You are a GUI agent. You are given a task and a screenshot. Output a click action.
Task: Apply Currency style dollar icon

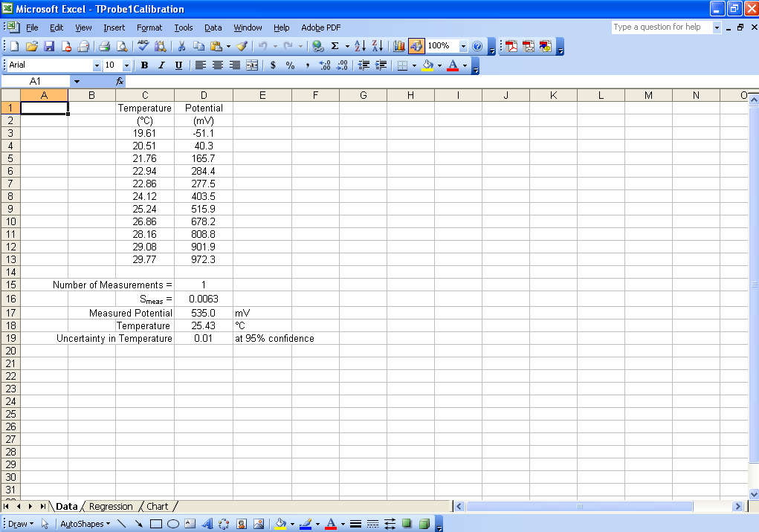pos(273,65)
